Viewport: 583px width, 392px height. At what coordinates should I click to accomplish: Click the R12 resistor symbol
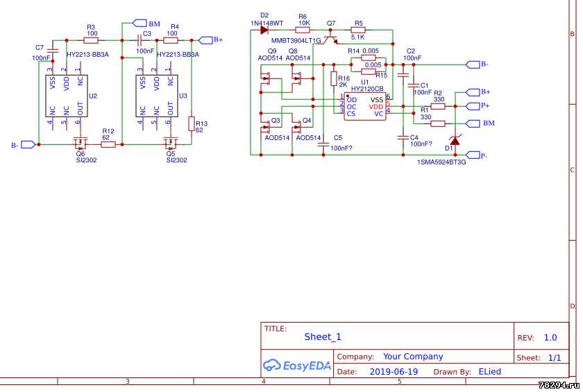point(108,144)
